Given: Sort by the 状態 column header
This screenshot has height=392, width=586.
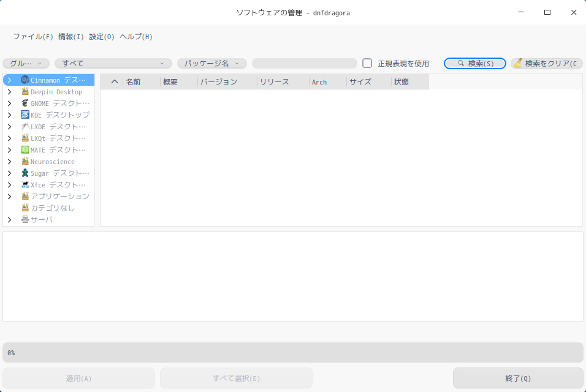Looking at the screenshot, I should (410, 81).
